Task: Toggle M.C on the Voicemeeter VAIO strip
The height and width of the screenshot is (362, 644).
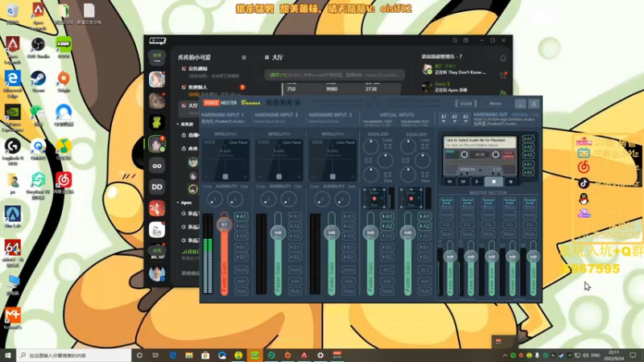Action: (x=387, y=269)
